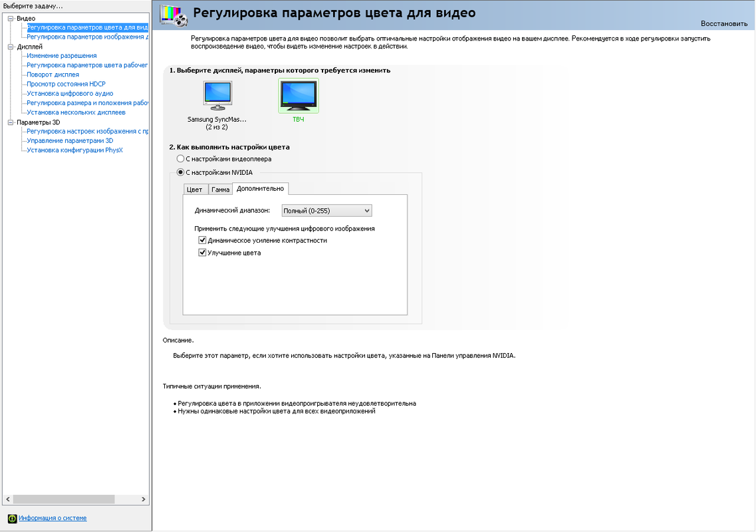Open 'Информация о системе' link
Image resolution: width=756 pixels, height=532 pixels.
click(53, 518)
